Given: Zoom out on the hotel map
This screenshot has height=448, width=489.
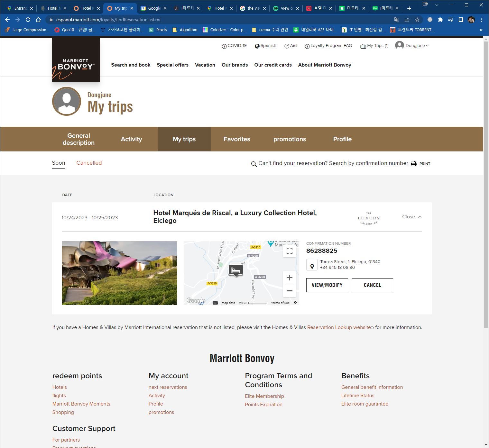Looking at the screenshot, I should tap(290, 291).
